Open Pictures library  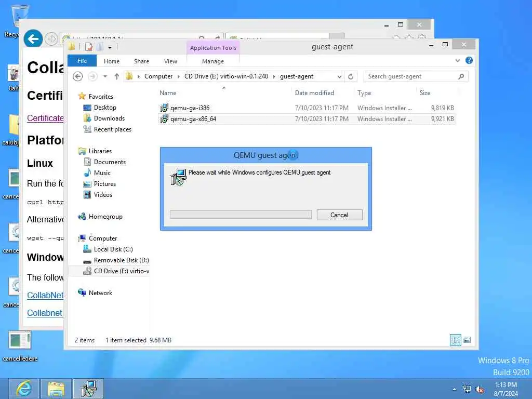point(105,183)
